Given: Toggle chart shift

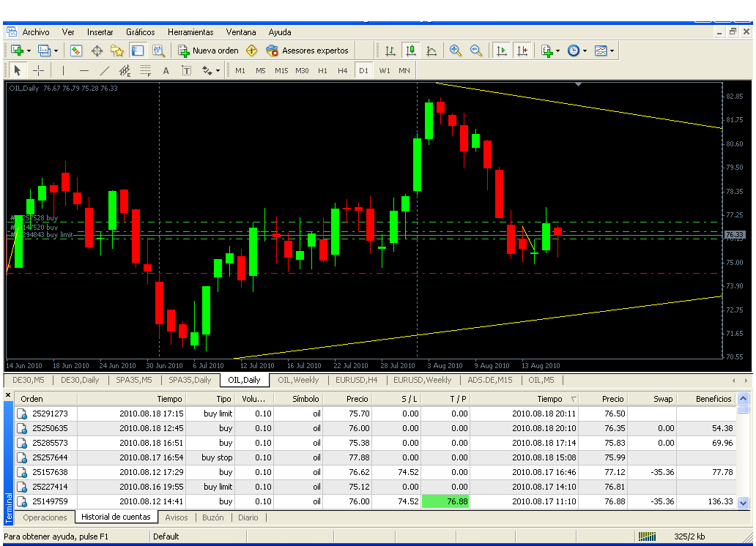Looking at the screenshot, I should (522, 51).
